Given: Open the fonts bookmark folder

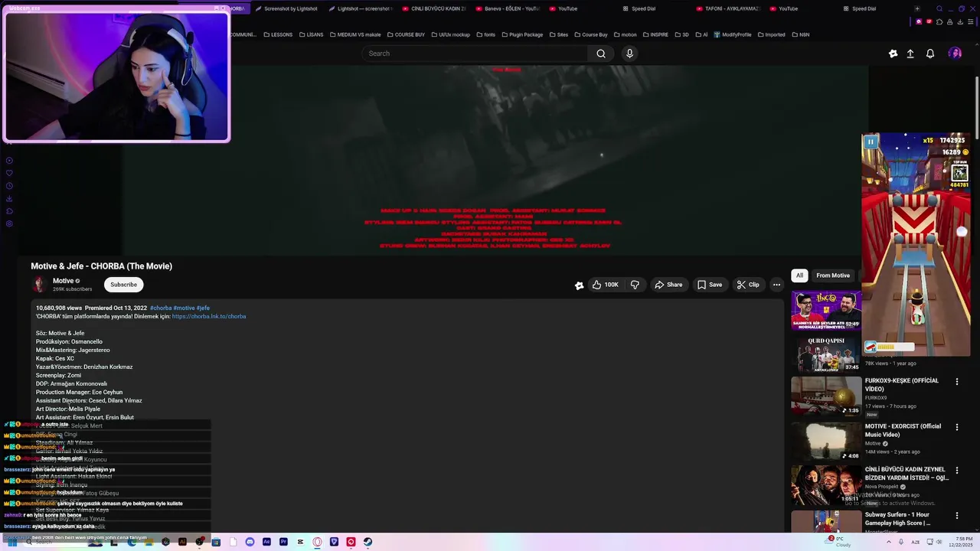Looking at the screenshot, I should point(486,34).
